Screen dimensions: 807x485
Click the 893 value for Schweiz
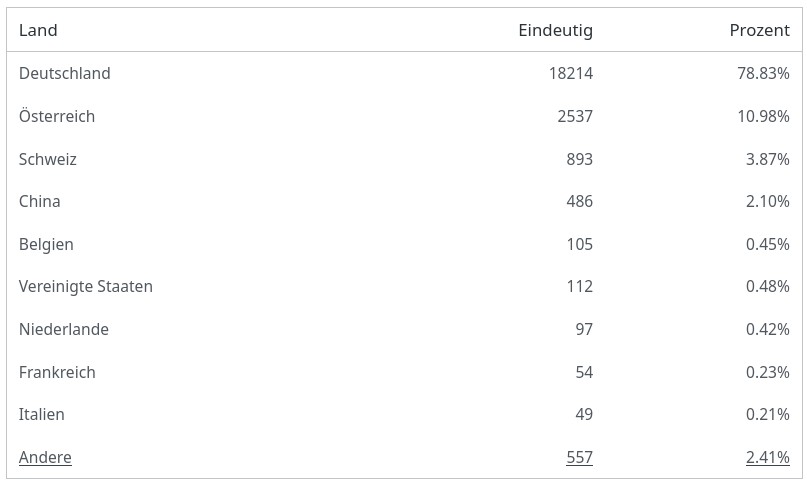coord(579,159)
